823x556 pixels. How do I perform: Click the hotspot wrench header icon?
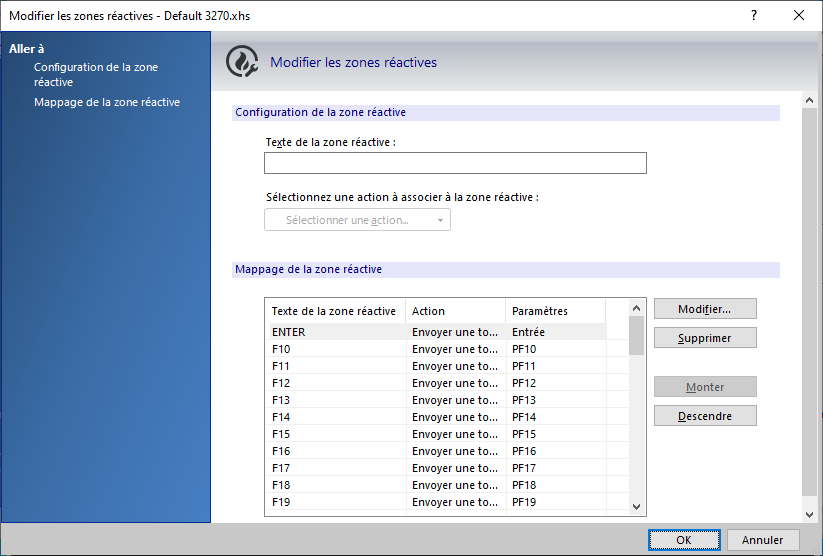242,61
